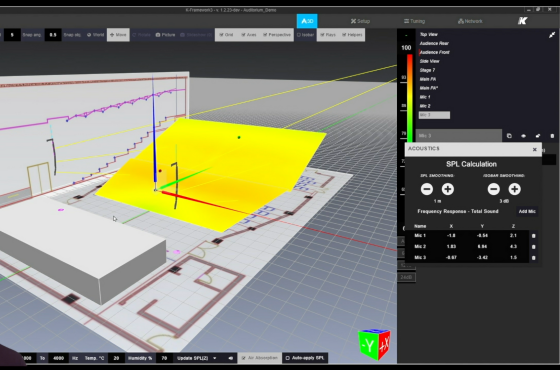Close the Acoustics panel
This screenshot has height=370, width=560.
tap(535, 150)
